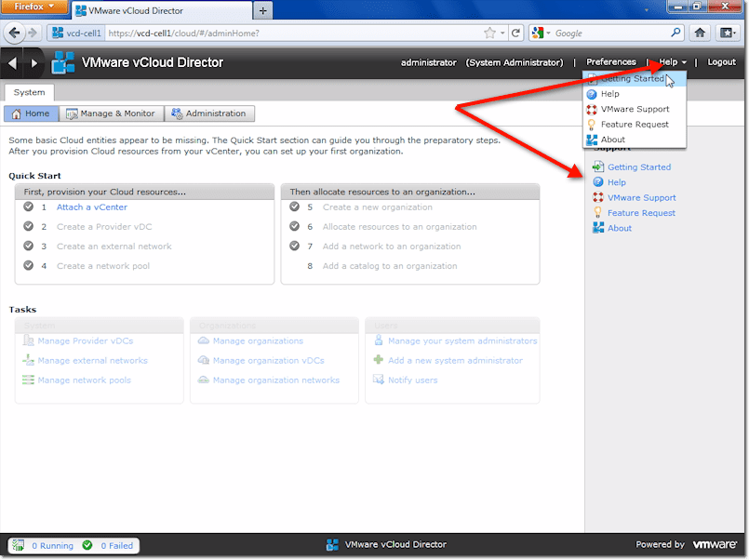749x560 pixels.
Task: Click the URL address bar
Action: 292,33
